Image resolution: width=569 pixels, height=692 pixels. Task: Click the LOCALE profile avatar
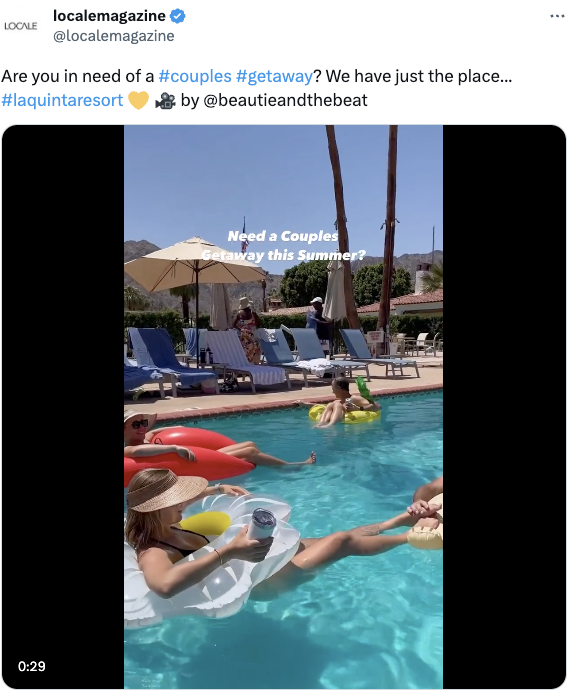[20, 26]
